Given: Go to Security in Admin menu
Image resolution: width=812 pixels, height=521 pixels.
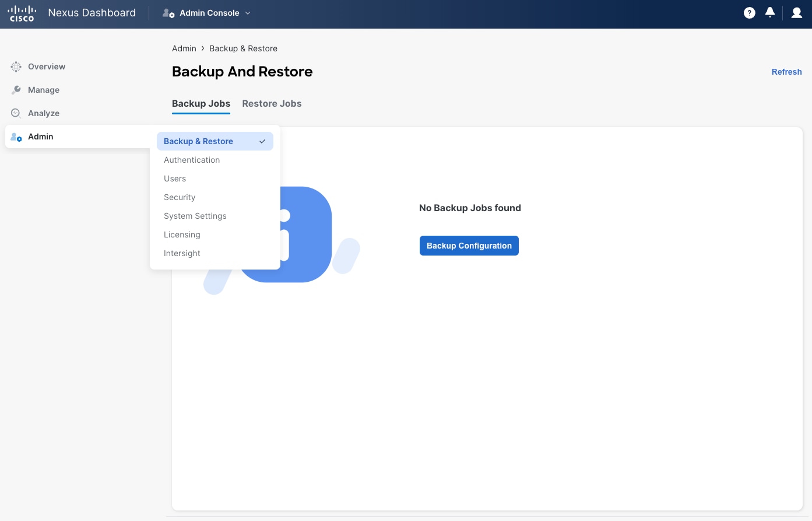Looking at the screenshot, I should [215, 197].
